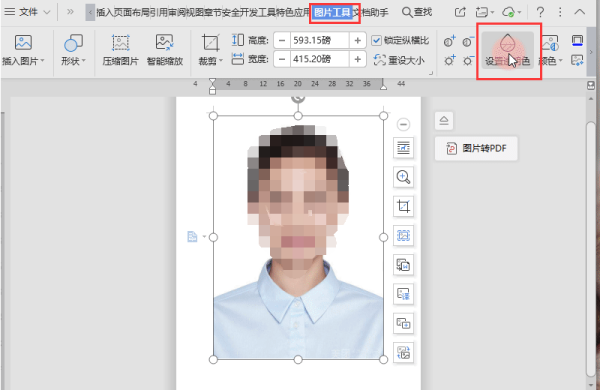Click the picture outline icon
The height and width of the screenshot is (390, 600).
577,41
